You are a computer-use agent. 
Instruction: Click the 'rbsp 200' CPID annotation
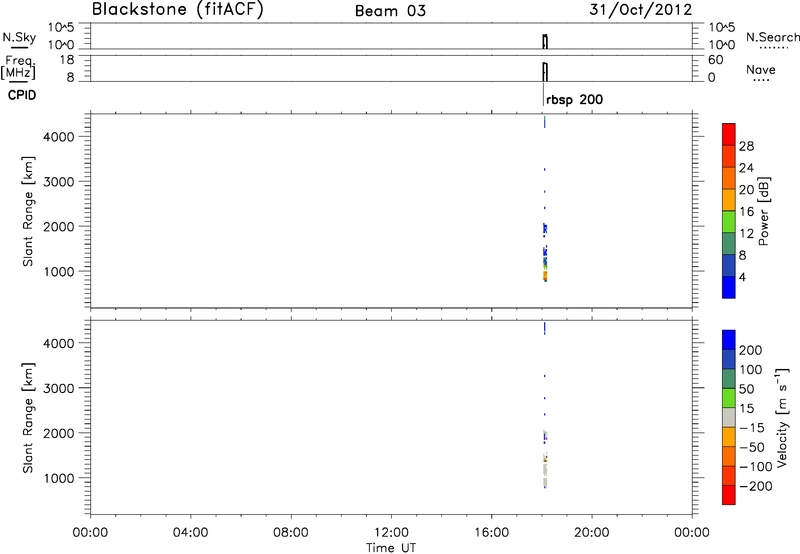574,99
